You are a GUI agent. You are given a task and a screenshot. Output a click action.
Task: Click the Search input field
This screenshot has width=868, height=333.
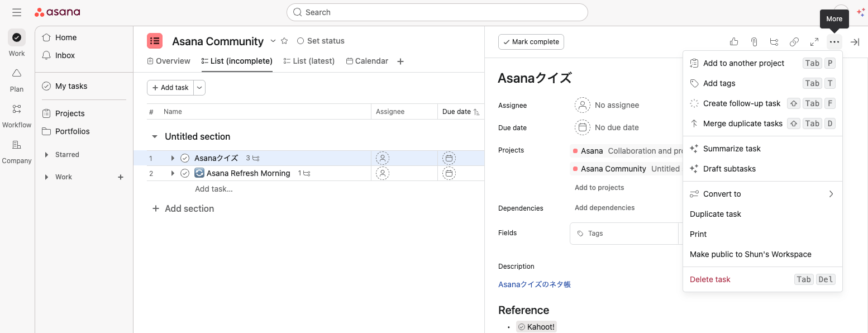tap(437, 12)
